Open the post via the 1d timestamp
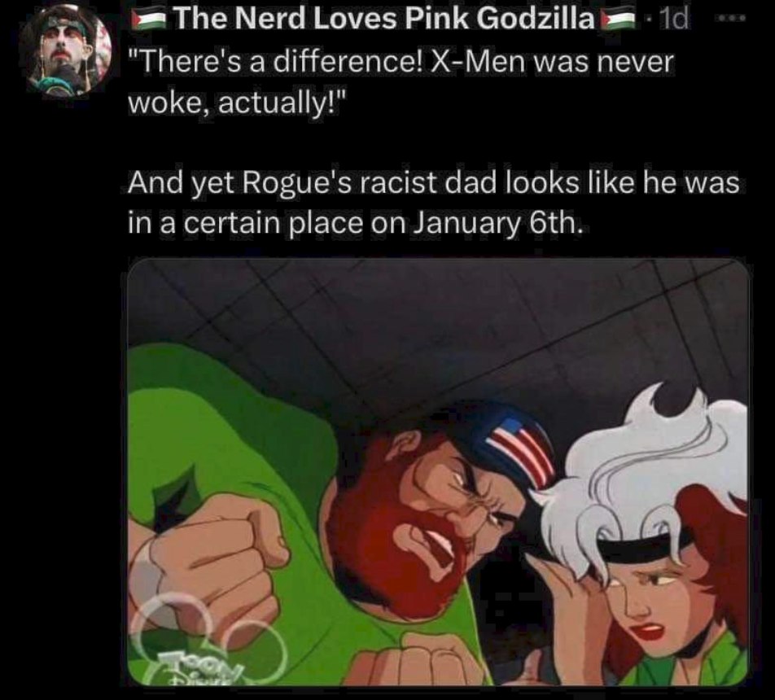Screen dimensions: 775x700 [x=673, y=20]
